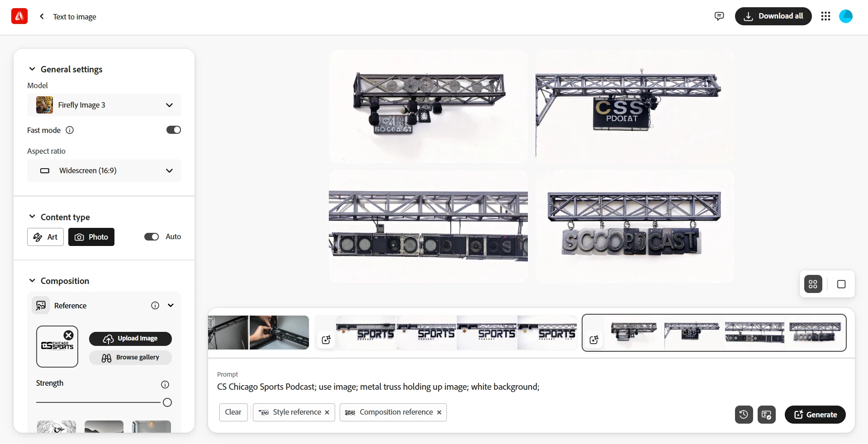Switch to single image view

pyautogui.click(x=841, y=284)
